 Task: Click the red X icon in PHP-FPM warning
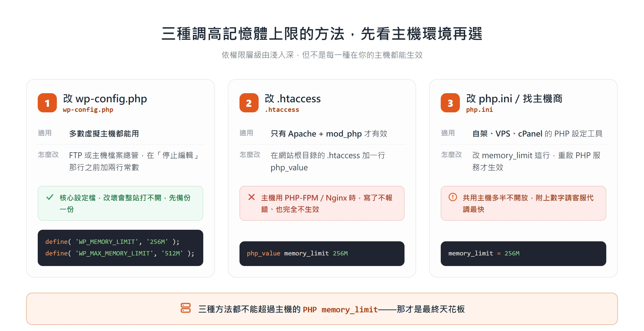coord(252,197)
